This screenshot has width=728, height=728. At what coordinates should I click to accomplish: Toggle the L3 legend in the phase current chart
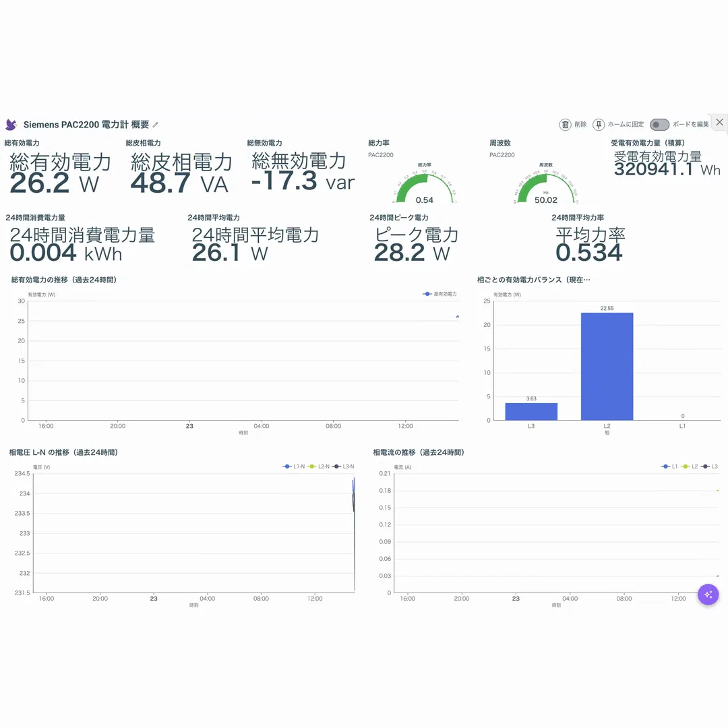tap(709, 466)
